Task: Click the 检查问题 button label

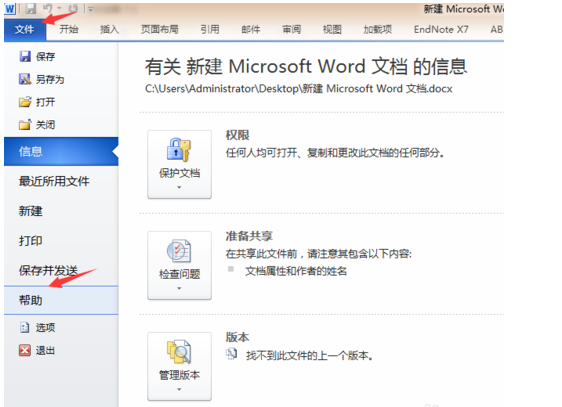Action: pos(180,274)
